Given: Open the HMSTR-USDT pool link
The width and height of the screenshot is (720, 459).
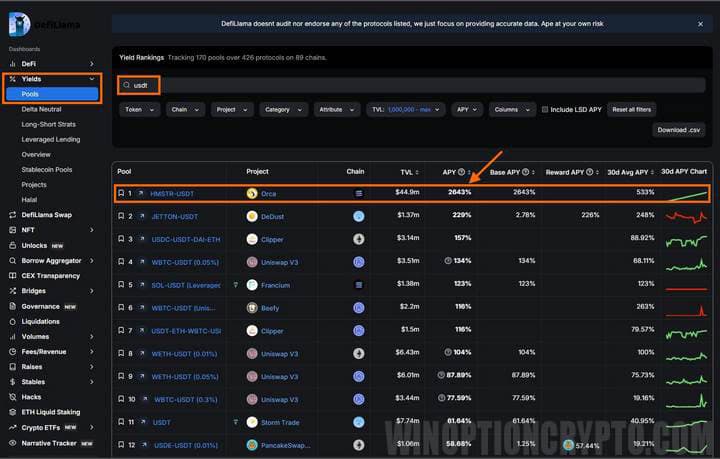Looking at the screenshot, I should (x=172, y=193).
